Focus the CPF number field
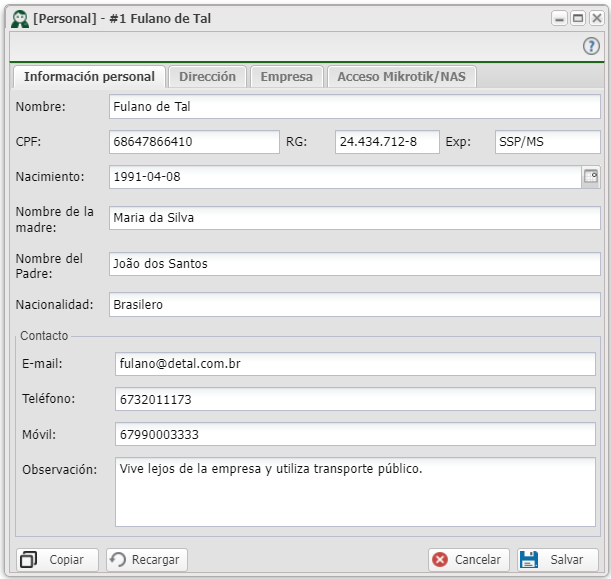 [x=194, y=142]
